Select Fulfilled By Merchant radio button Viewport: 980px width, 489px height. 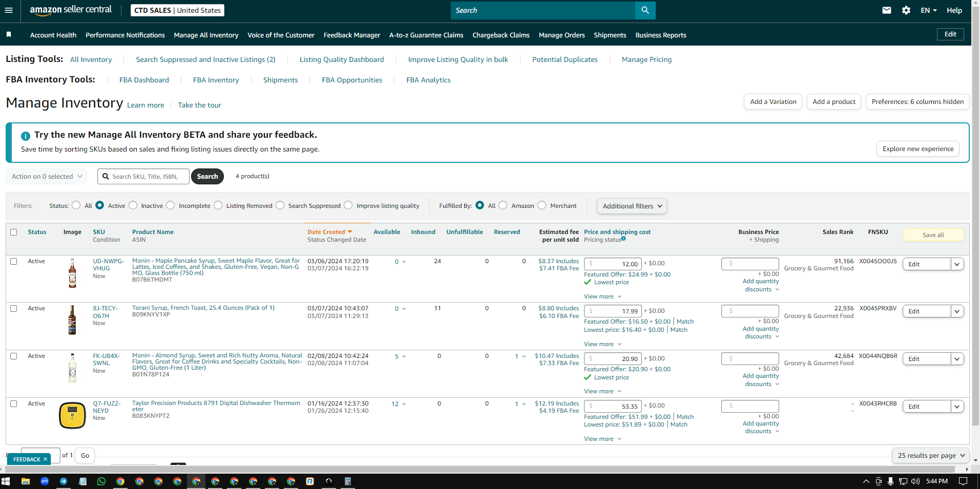542,205
